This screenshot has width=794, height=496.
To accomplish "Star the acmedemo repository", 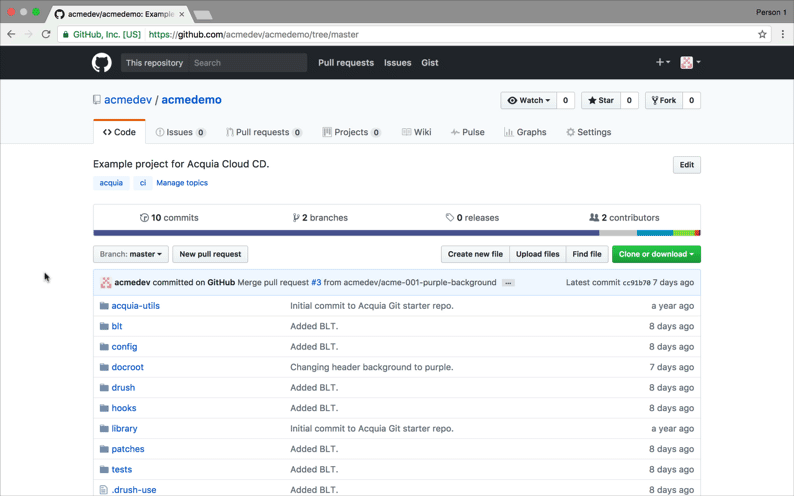I will (x=600, y=101).
